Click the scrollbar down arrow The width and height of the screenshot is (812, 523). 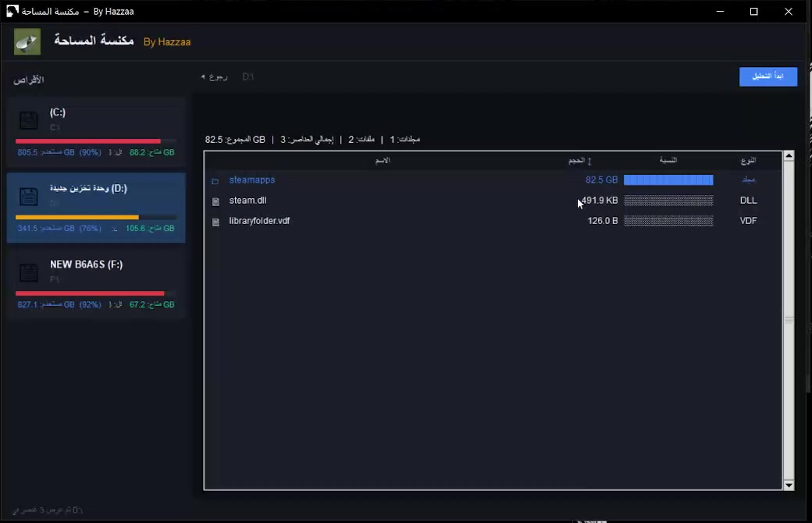coord(789,486)
